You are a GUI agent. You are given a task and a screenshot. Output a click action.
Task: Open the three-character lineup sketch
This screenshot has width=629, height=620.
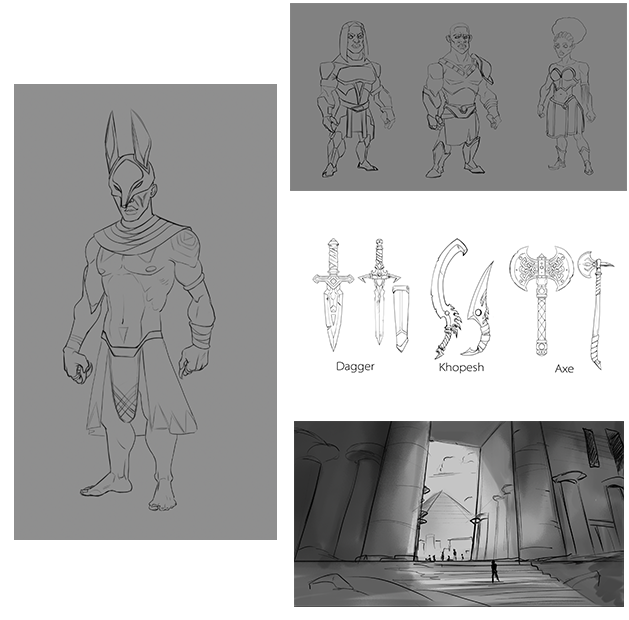click(x=458, y=97)
